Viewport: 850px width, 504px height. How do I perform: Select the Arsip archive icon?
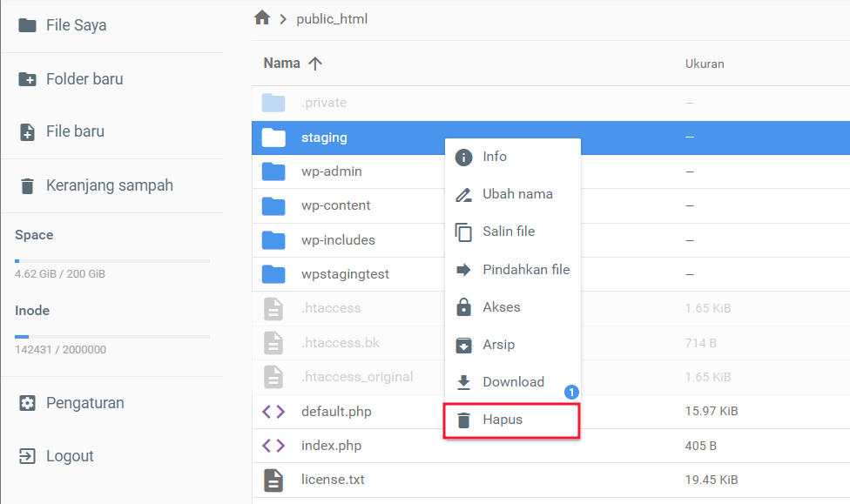(x=464, y=344)
